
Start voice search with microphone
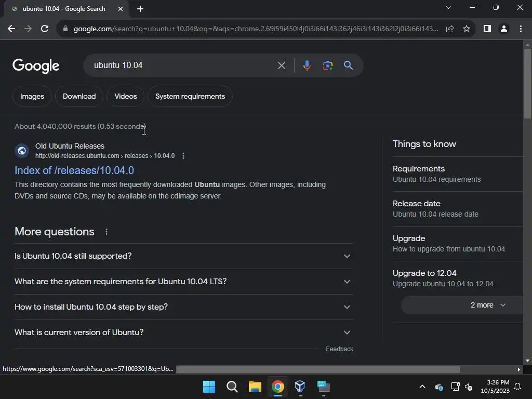tap(307, 65)
